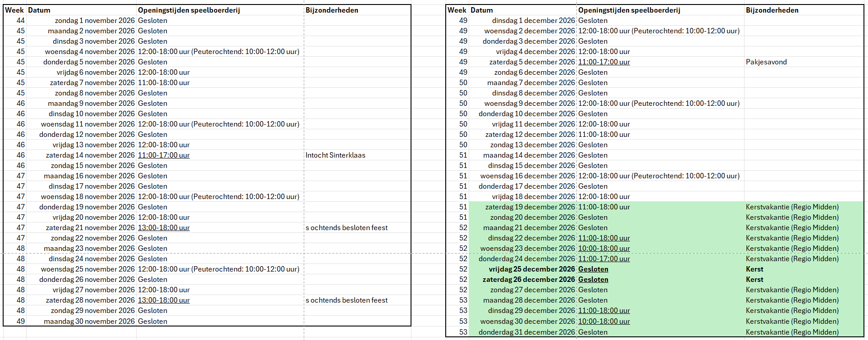
Task: Click 'Kerst' note for zaterdag 26 december
Action: [x=754, y=280]
